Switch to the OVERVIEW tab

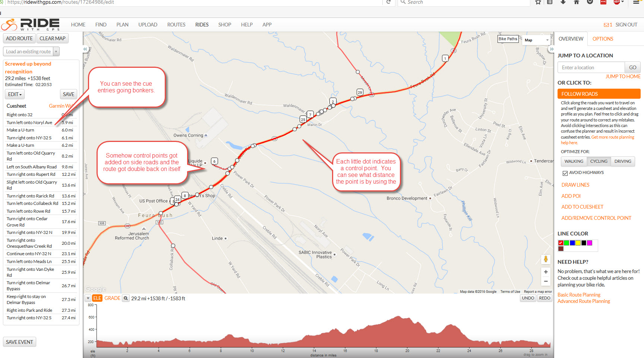[x=571, y=39]
